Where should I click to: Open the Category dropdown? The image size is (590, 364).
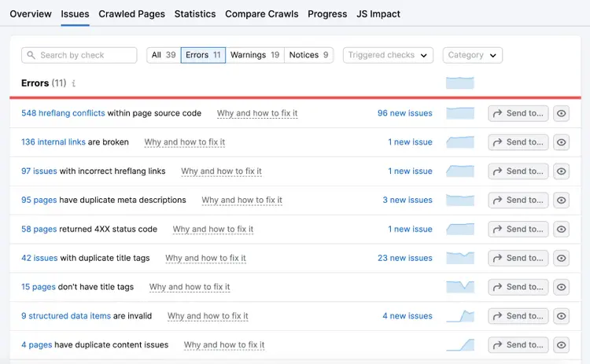click(x=472, y=55)
